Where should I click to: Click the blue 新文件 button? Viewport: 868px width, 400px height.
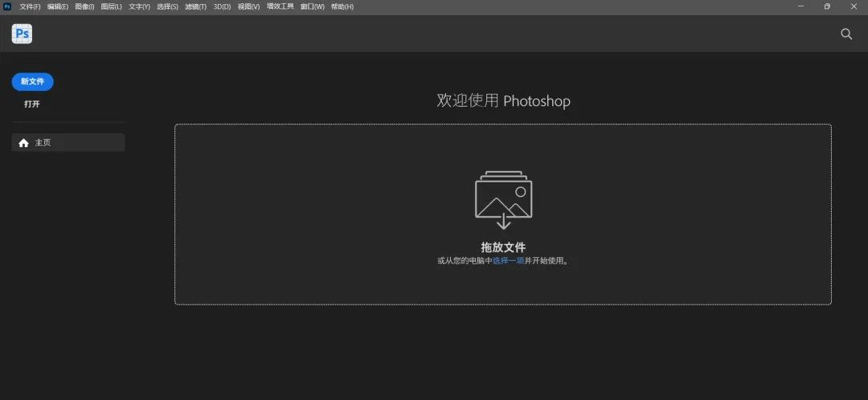point(33,82)
